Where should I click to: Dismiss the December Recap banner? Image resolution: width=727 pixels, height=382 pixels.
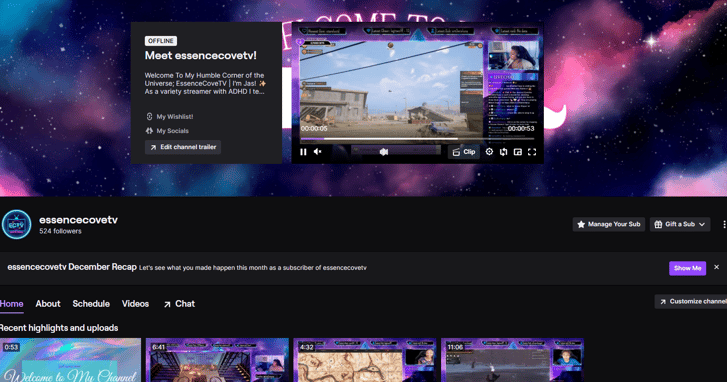[716, 267]
